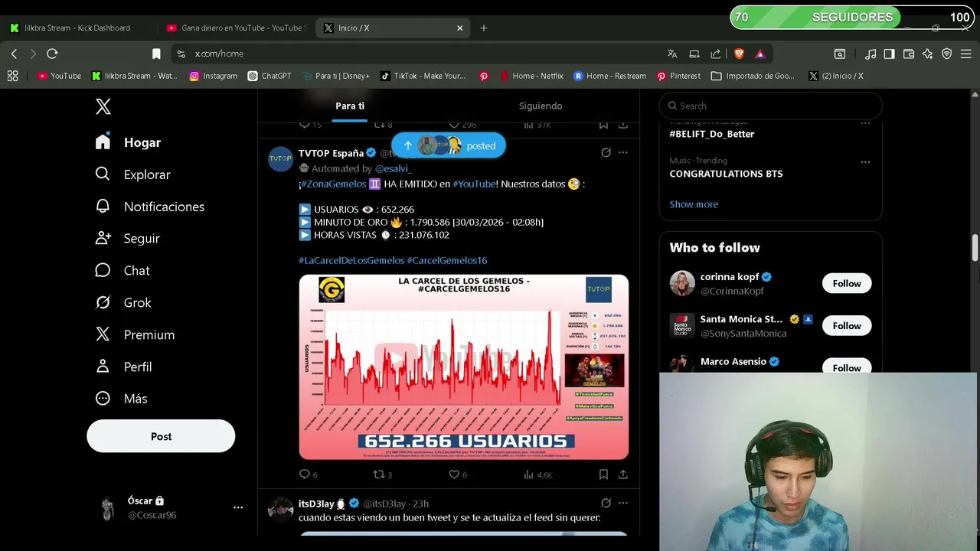View analytics of TVTOP España post
980x551 pixels.
click(537, 474)
